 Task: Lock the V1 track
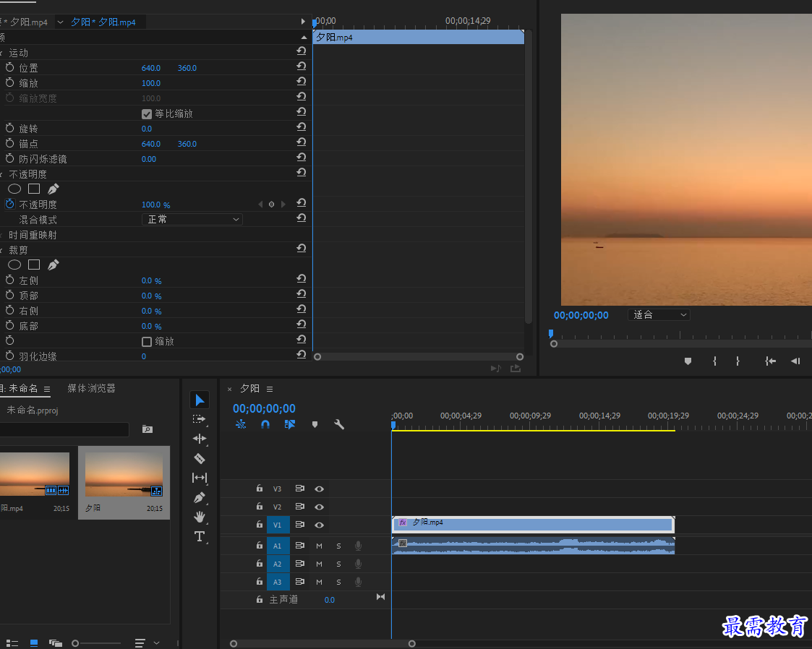click(x=260, y=524)
